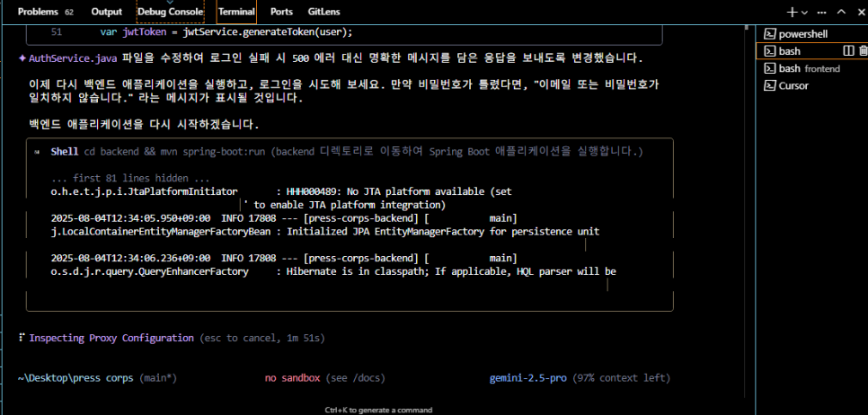Split the active bash terminal

point(848,51)
